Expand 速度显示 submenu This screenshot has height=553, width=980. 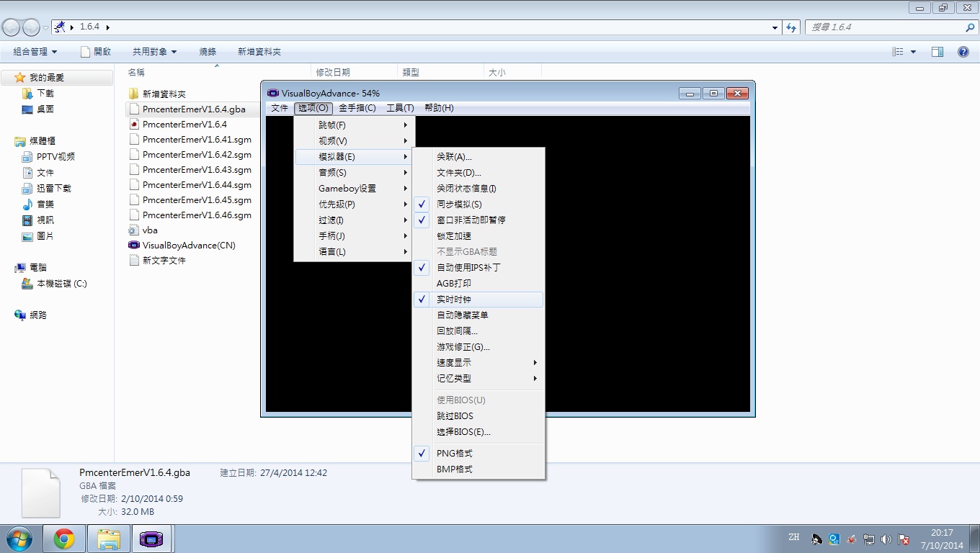coord(478,362)
